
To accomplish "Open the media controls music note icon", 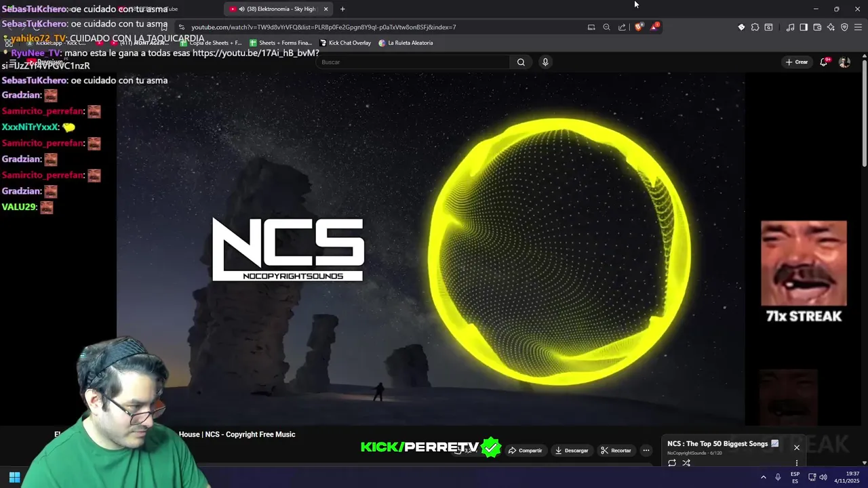I will (x=790, y=27).
